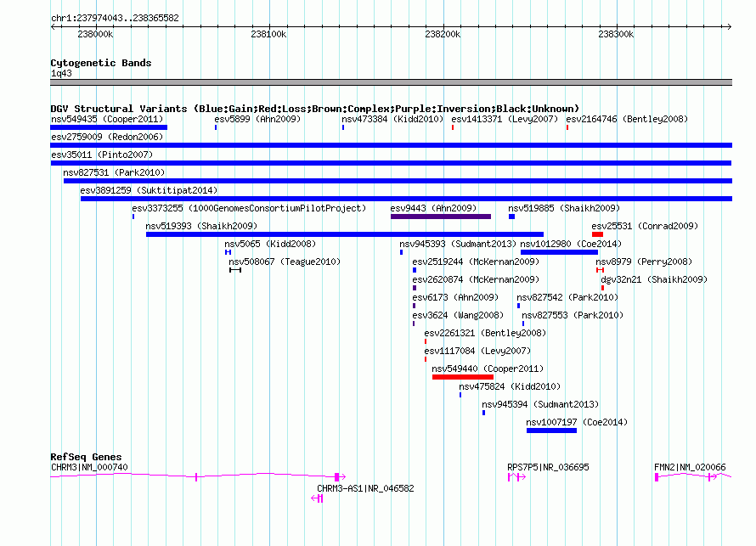Click the CHRM3-AS1|NR_046582 gene label
This screenshot has width=756, height=546.
pyautogui.click(x=365, y=488)
